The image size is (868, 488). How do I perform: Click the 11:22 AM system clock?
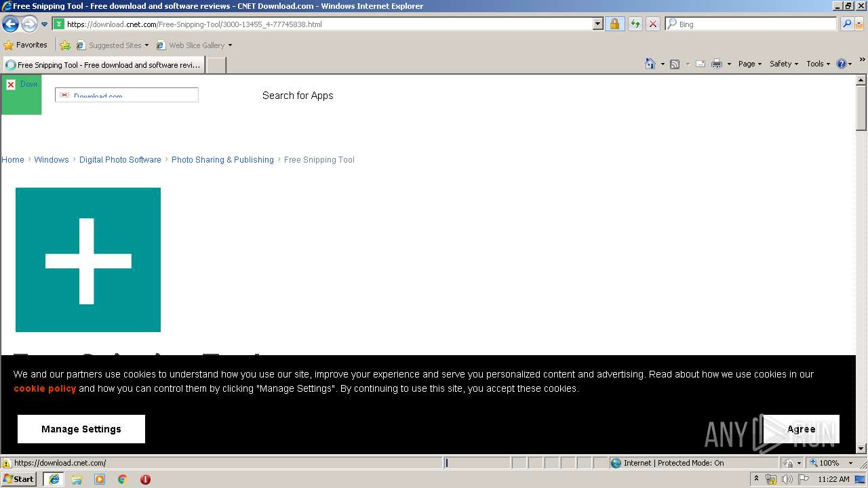tap(833, 479)
